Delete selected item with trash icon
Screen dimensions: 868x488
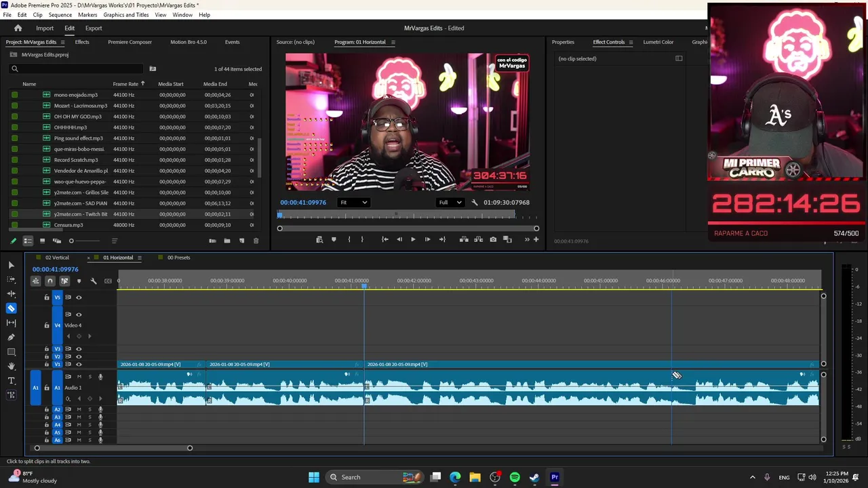(x=256, y=241)
